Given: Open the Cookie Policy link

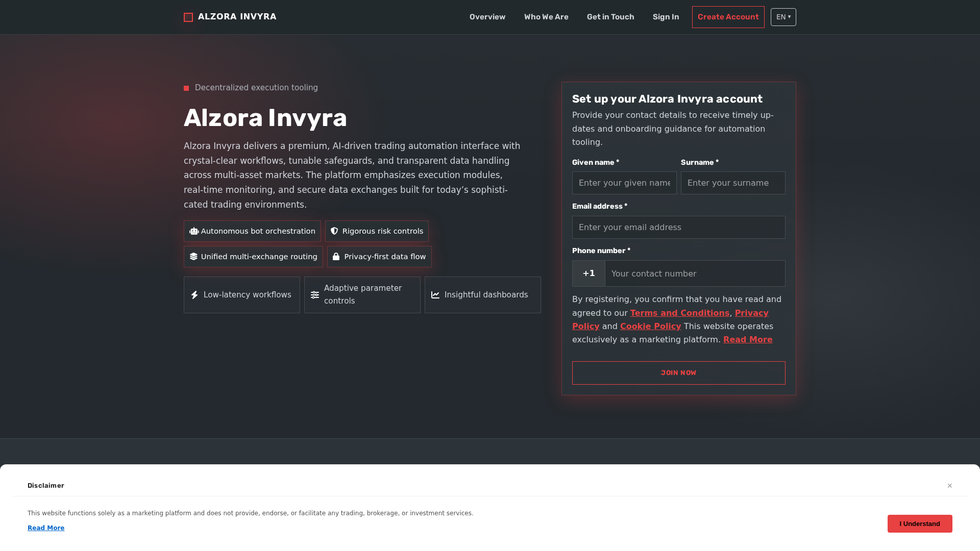Looking at the screenshot, I should click(651, 326).
